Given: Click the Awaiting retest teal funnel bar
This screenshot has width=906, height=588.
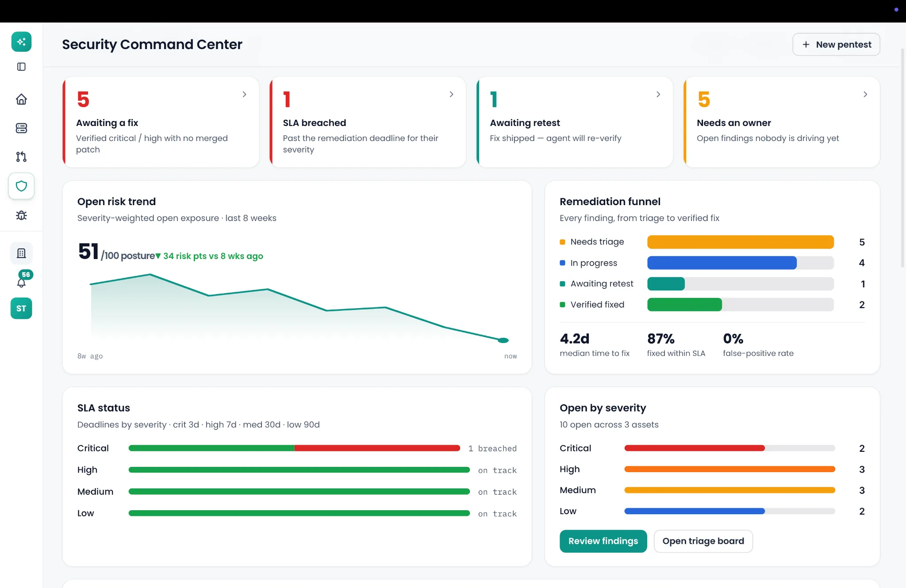Looking at the screenshot, I should click(666, 284).
